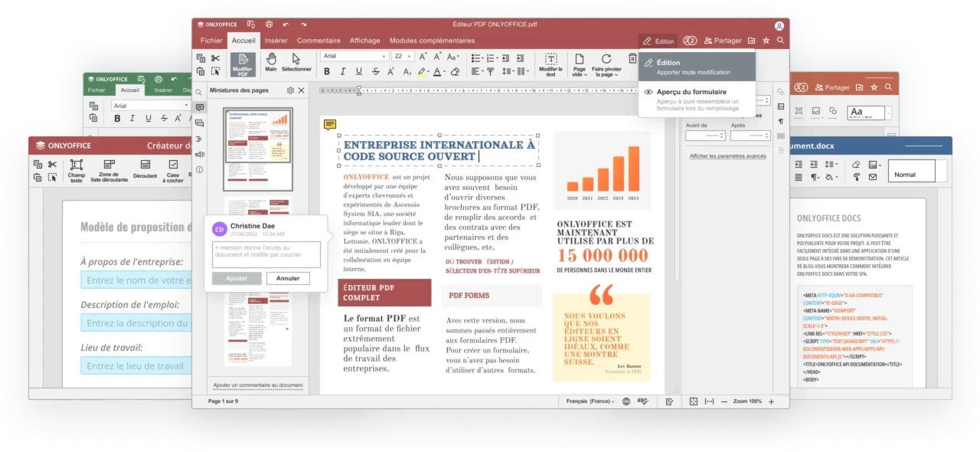Click the print icon in PDF editor title bar
This screenshot has height=452, width=980.
[x=269, y=25]
